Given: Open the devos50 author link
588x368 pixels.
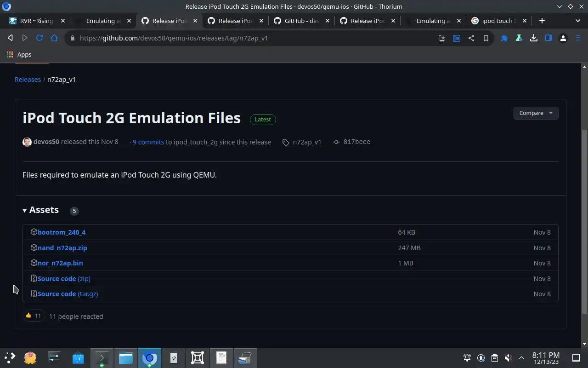Looking at the screenshot, I should (46, 142).
